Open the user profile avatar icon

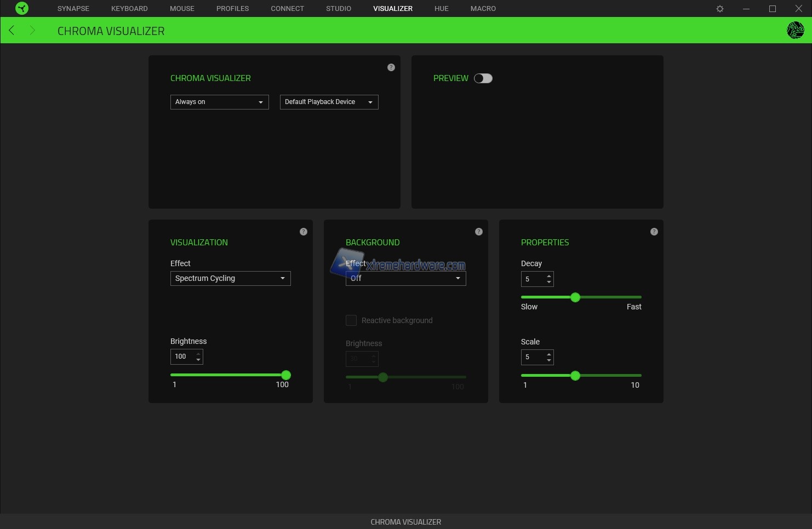pos(795,30)
